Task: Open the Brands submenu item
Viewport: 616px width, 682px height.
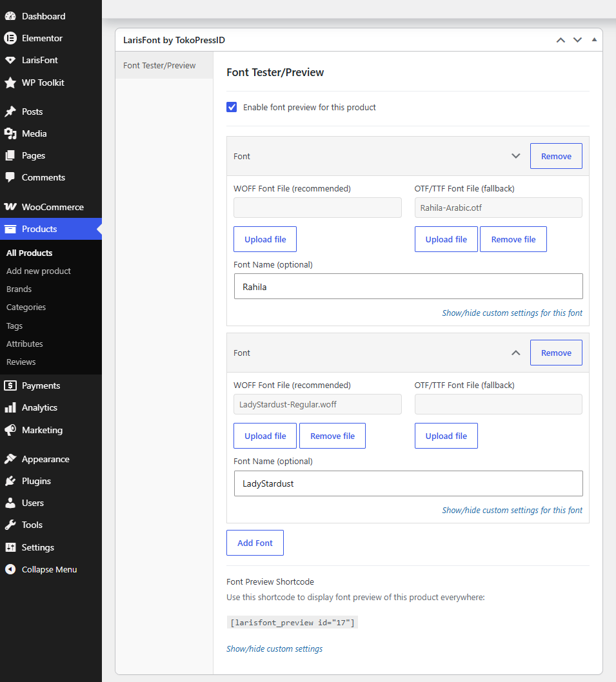Action: tap(19, 289)
